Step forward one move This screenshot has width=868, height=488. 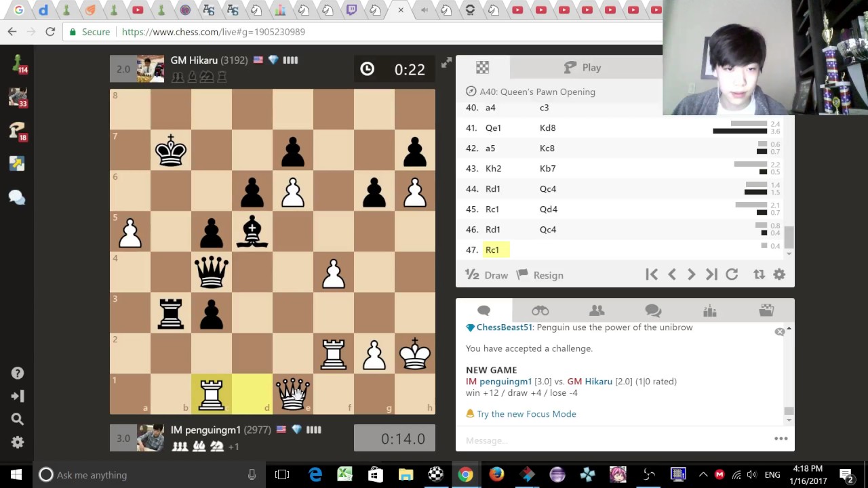[692, 274]
